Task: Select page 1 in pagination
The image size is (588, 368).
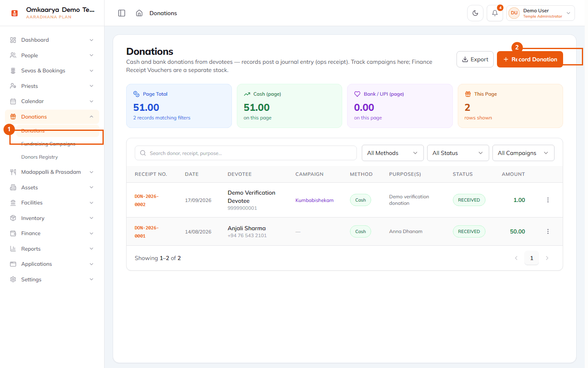Action: tap(532, 258)
